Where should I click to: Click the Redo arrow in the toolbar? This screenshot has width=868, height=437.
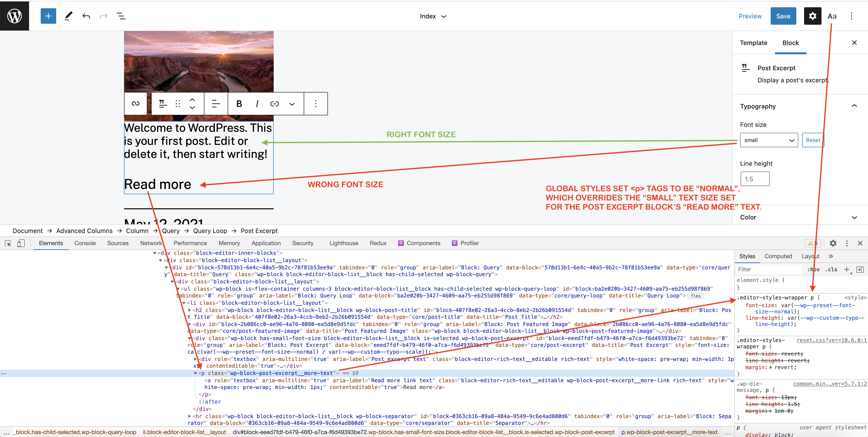(x=103, y=16)
